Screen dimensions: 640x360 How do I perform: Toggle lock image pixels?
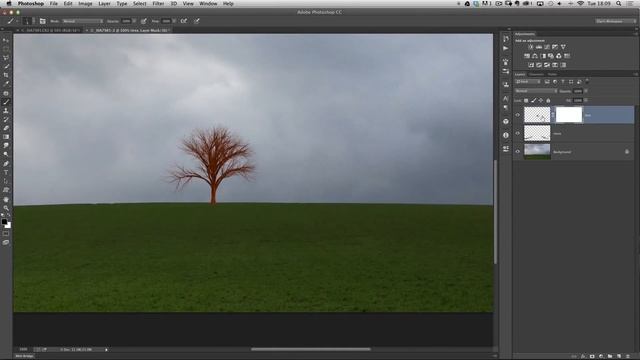[533, 100]
